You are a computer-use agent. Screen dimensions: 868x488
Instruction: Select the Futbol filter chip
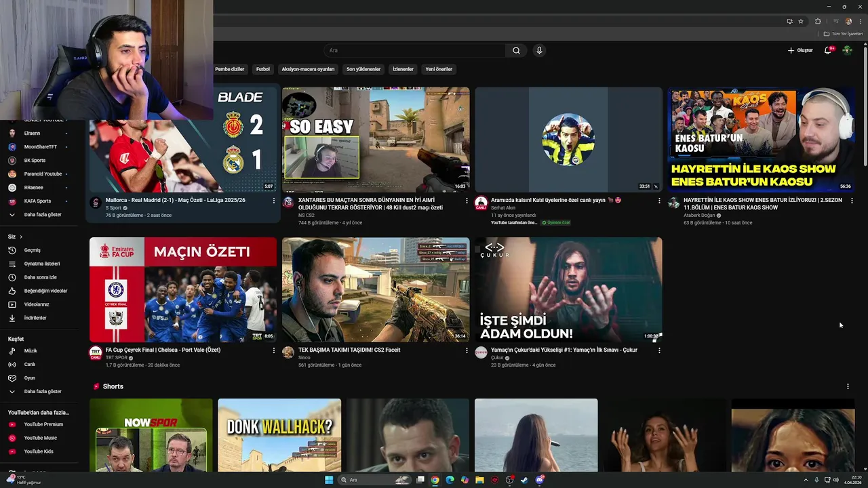tap(263, 69)
